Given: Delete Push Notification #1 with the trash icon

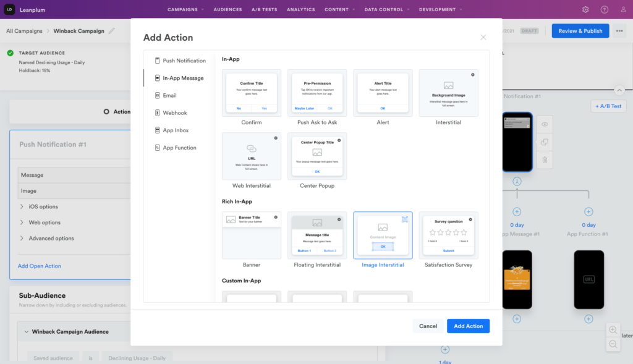Looking at the screenshot, I should click(544, 159).
